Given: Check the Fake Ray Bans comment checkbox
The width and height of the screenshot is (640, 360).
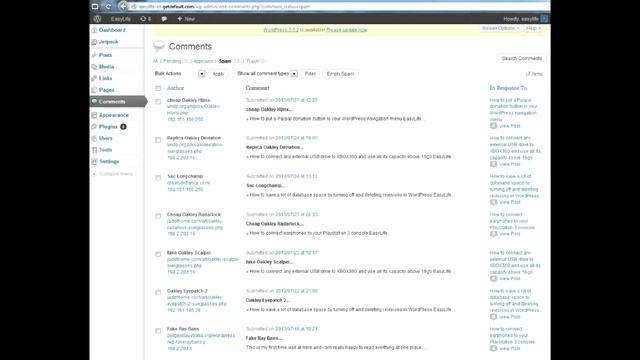Looking at the screenshot, I should click(x=158, y=331).
